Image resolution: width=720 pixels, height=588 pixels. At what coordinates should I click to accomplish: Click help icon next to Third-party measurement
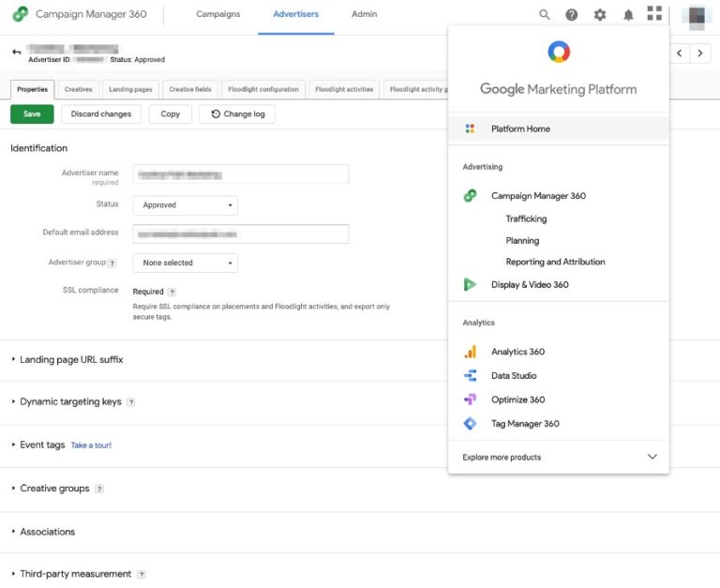click(x=142, y=575)
